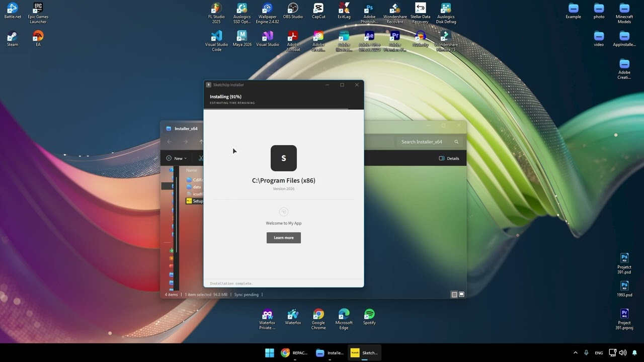Switch Explorer to details list view

(454, 295)
